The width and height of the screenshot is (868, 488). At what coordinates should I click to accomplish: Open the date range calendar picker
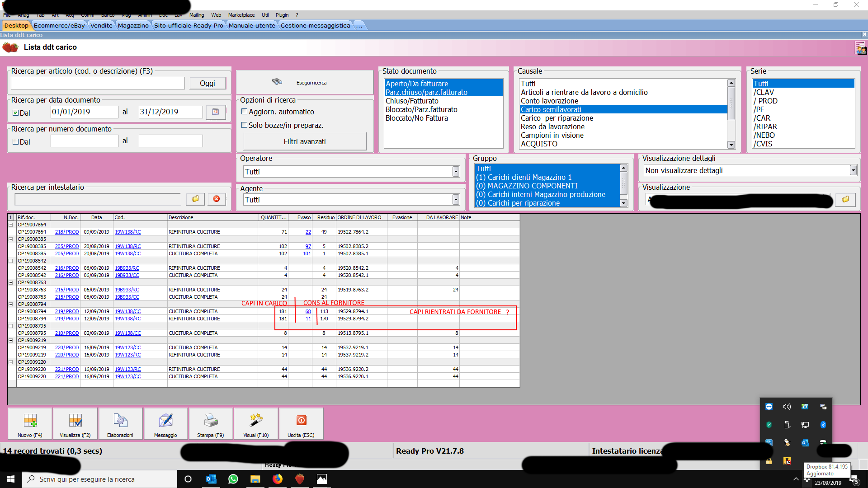(x=216, y=112)
